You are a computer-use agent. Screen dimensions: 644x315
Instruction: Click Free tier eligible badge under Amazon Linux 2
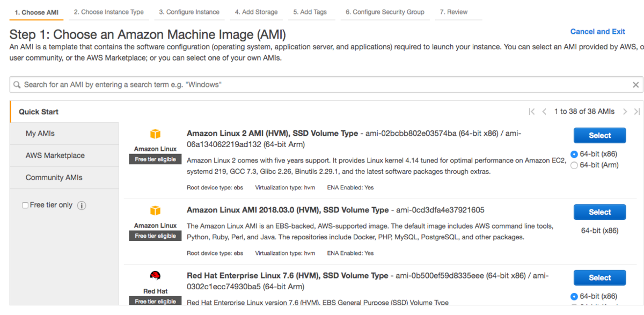tap(155, 159)
